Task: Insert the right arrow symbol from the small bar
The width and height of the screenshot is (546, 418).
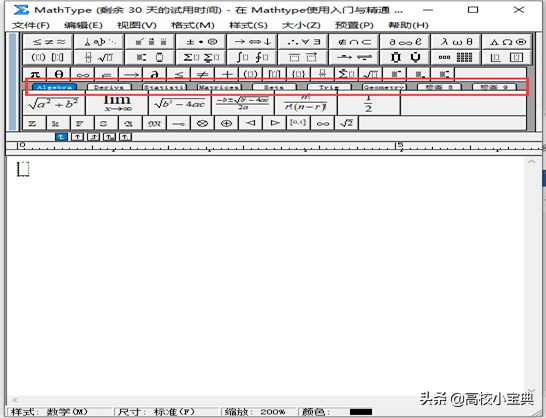Action: 131,74
